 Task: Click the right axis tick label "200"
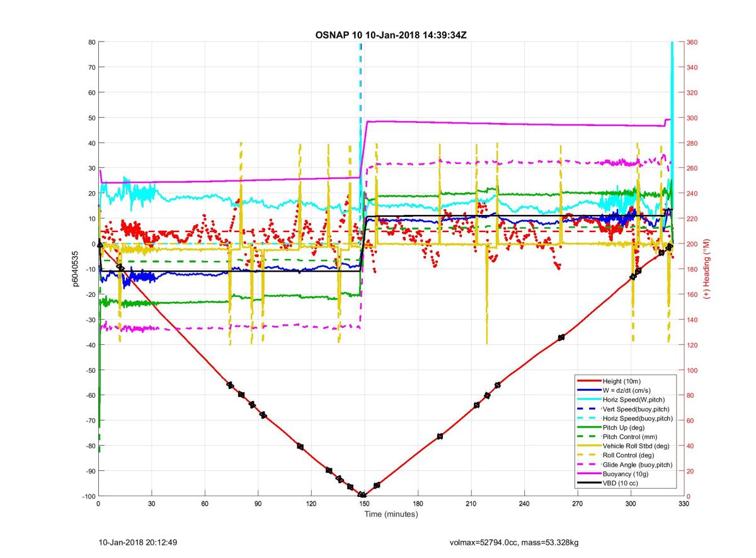(692, 244)
